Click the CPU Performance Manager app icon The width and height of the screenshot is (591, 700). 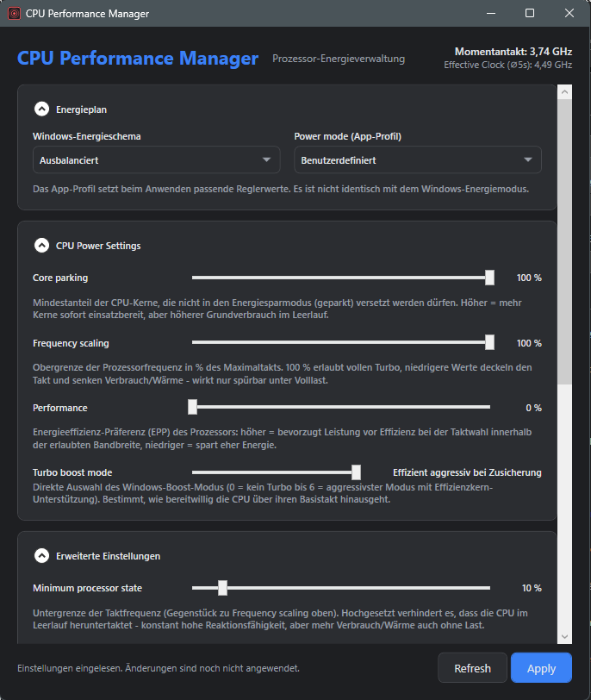tap(15, 14)
